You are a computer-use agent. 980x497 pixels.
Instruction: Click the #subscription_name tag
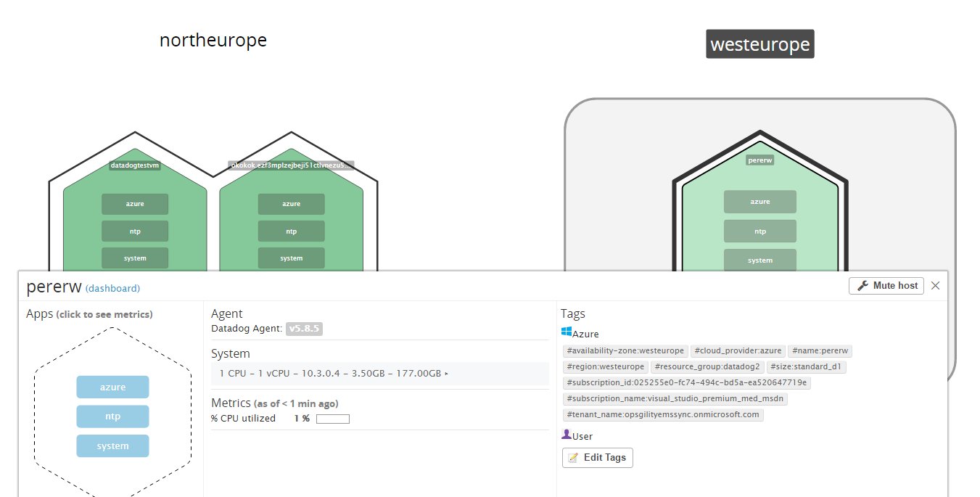pos(675,398)
